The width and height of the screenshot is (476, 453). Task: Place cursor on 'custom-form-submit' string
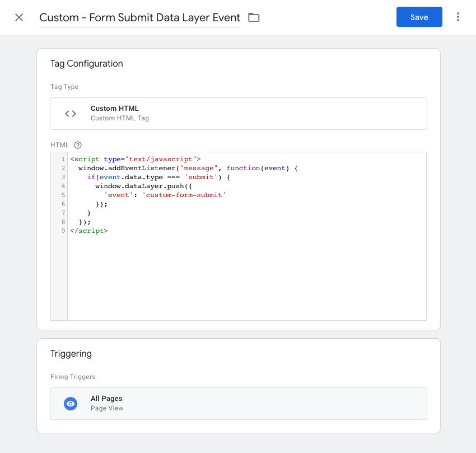pos(184,195)
